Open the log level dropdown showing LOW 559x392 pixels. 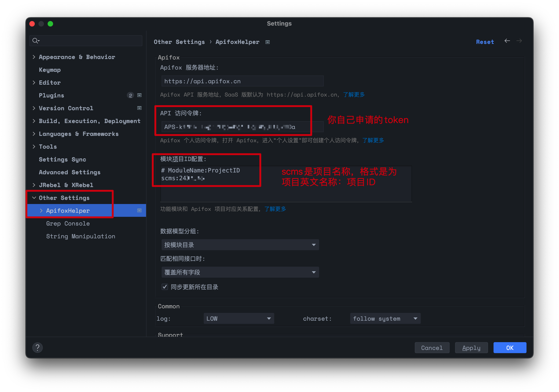(x=239, y=318)
